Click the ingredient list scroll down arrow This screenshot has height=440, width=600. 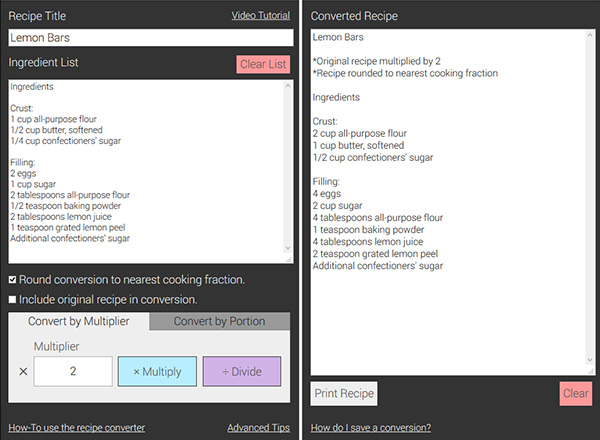pyautogui.click(x=288, y=248)
